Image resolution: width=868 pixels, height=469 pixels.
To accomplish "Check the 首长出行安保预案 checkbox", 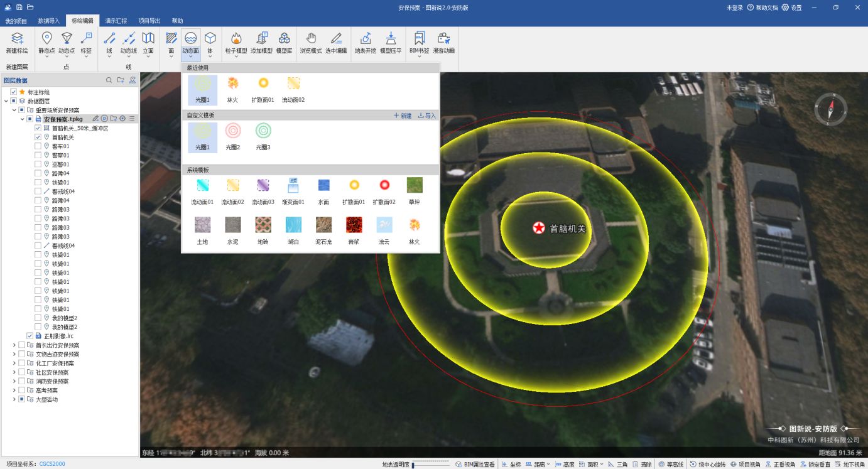I will coord(21,345).
